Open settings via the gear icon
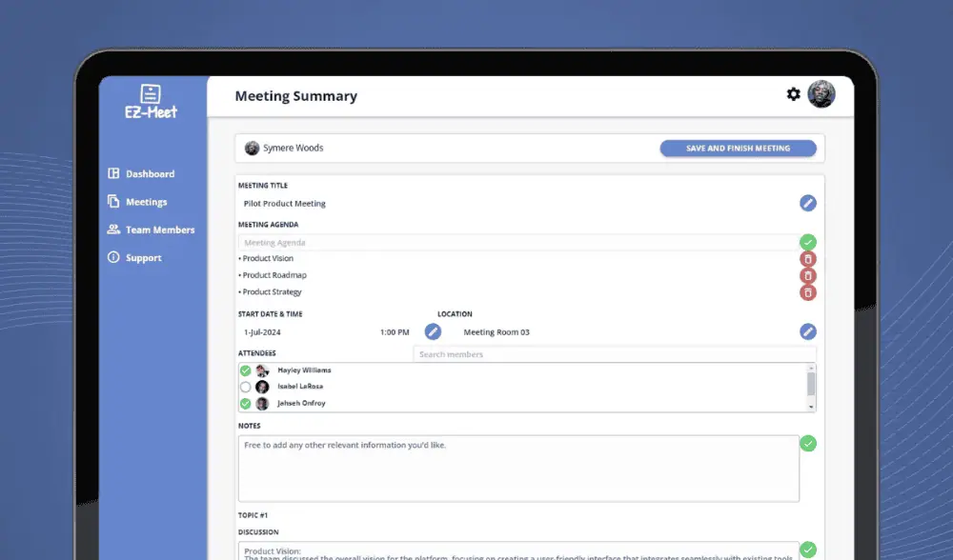953x560 pixels. 793,94
